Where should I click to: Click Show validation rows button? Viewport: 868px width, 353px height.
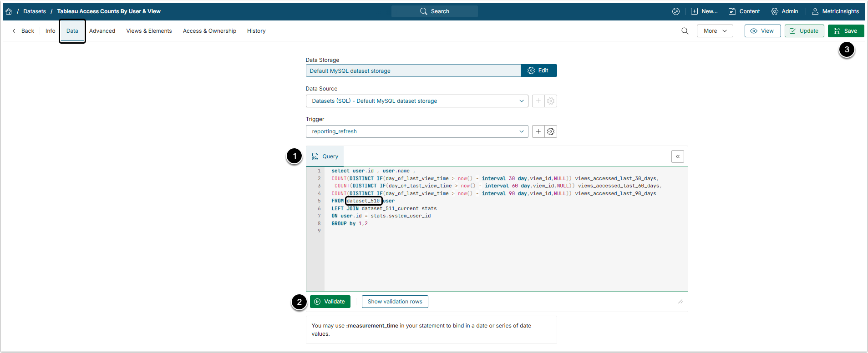point(395,302)
